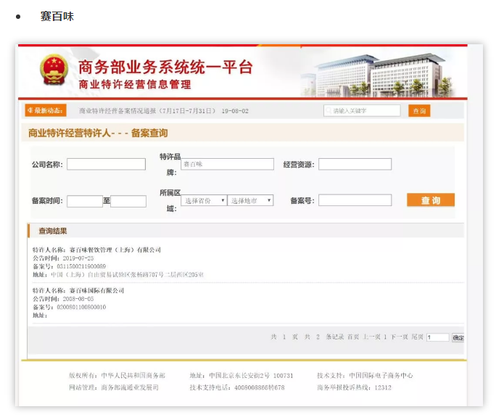Viewport: 504px width, 420px height.
Task: Click the announcement date 2019-07-25
Action: 78,258
